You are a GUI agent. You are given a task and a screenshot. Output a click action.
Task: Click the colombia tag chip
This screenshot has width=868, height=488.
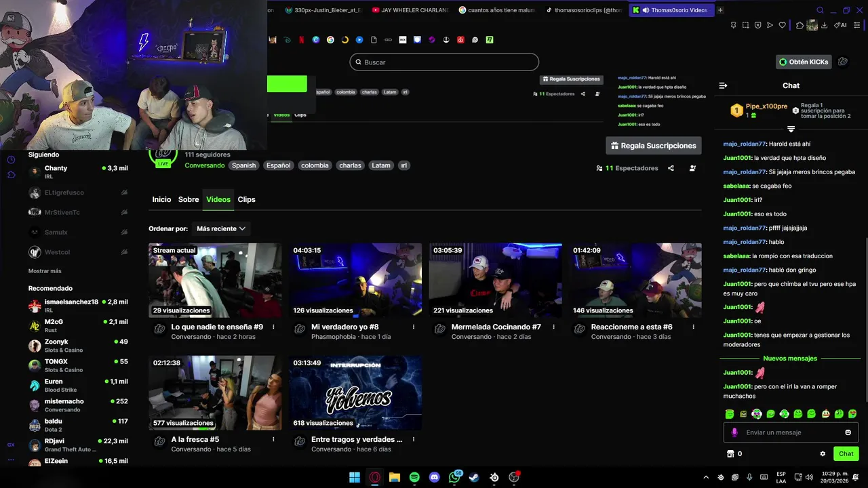point(315,165)
